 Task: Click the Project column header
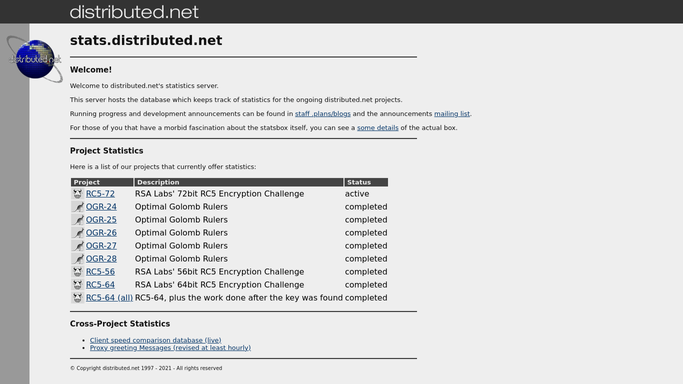click(102, 182)
